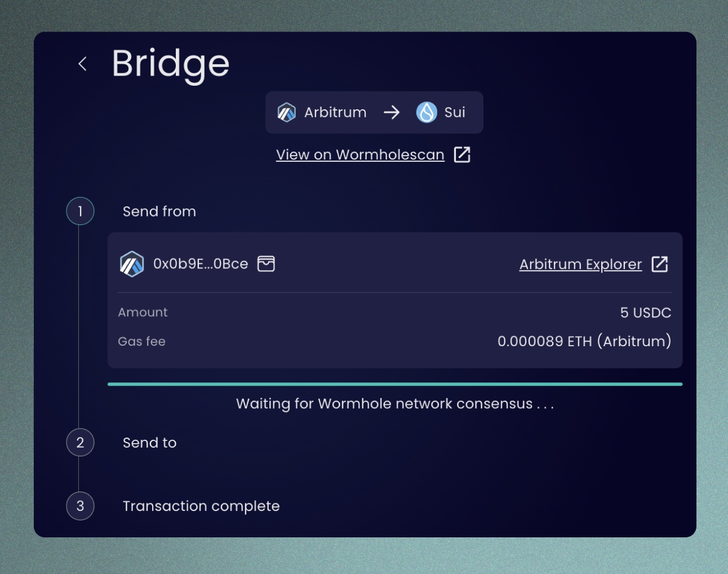Screen dimensions: 728x574
Task: Click Arbitrum logo in Send from card
Action: [x=132, y=264]
